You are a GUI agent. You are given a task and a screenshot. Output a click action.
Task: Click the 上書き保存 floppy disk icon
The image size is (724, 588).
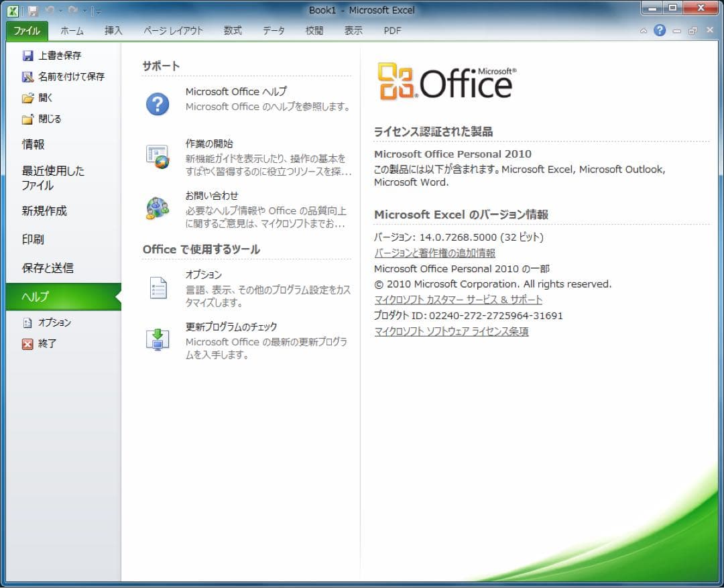click(27, 56)
